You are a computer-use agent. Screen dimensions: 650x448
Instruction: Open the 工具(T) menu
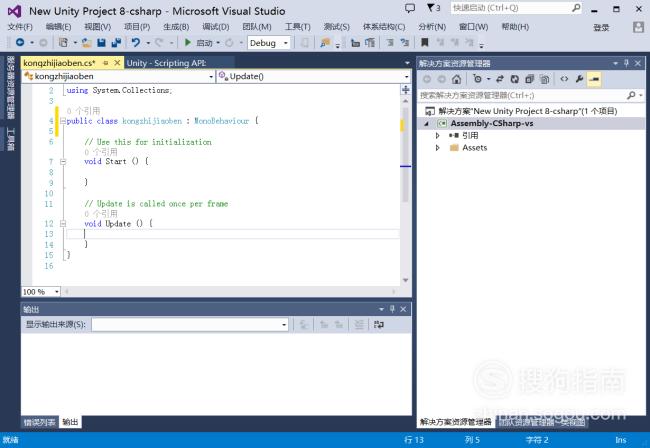(298, 27)
